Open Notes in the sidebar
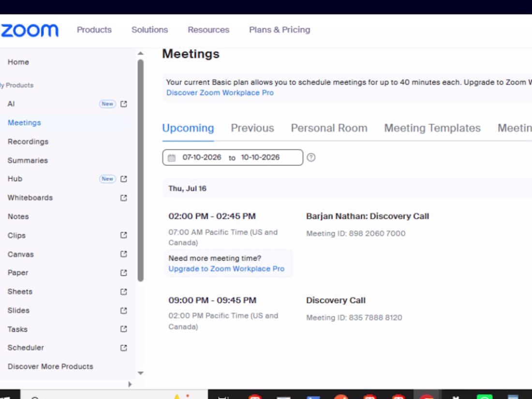This screenshot has height=399, width=532. [x=18, y=217]
